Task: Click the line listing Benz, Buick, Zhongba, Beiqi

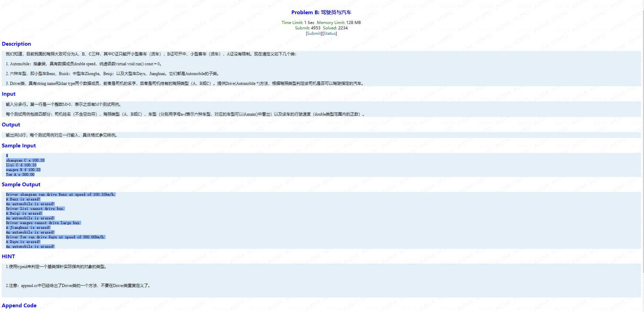Action: [x=113, y=74]
